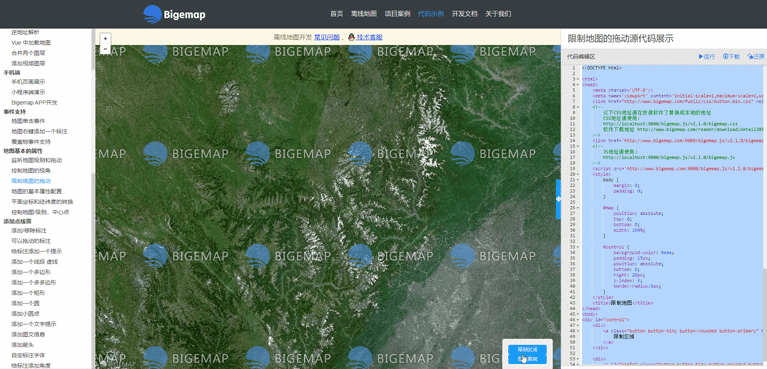Select 添加箭头 in sidebar

(23, 345)
